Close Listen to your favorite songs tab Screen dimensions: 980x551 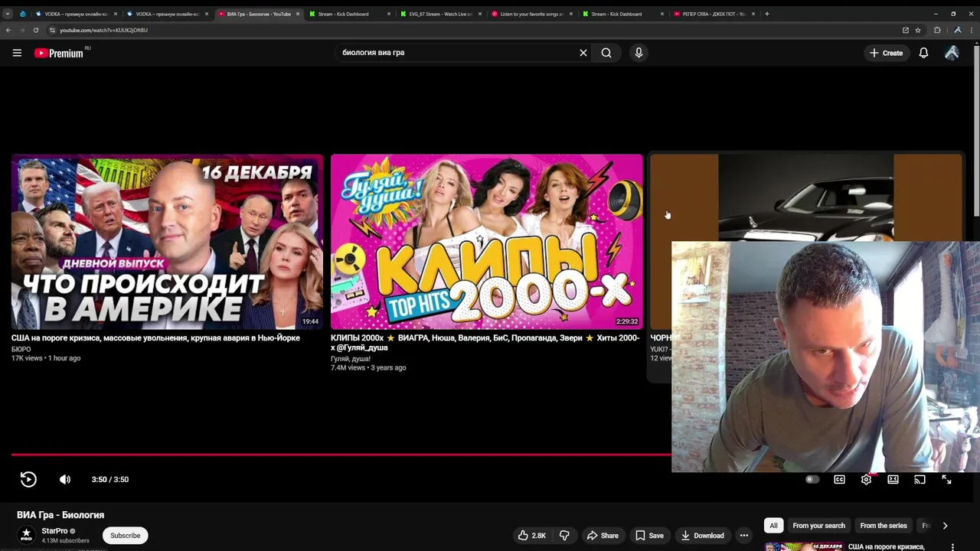click(571, 14)
